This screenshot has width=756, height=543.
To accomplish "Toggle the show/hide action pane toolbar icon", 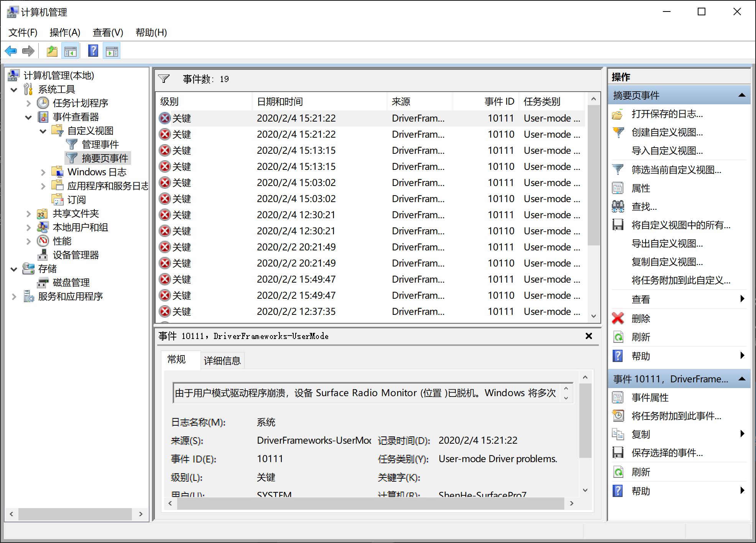I will 112,51.
